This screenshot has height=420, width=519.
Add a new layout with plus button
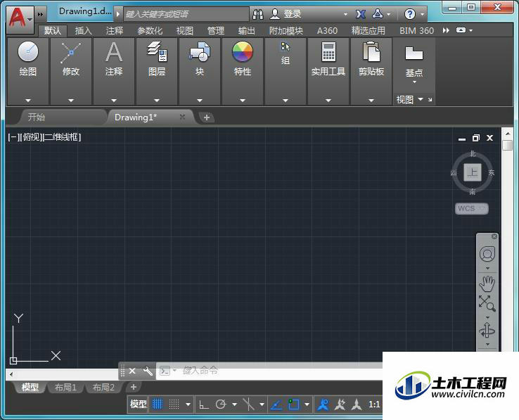(x=134, y=387)
